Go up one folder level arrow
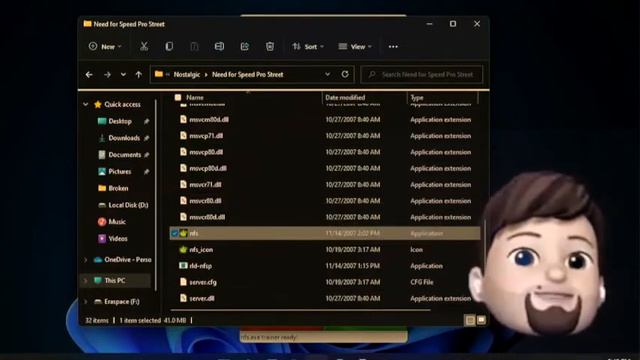 click(139, 75)
